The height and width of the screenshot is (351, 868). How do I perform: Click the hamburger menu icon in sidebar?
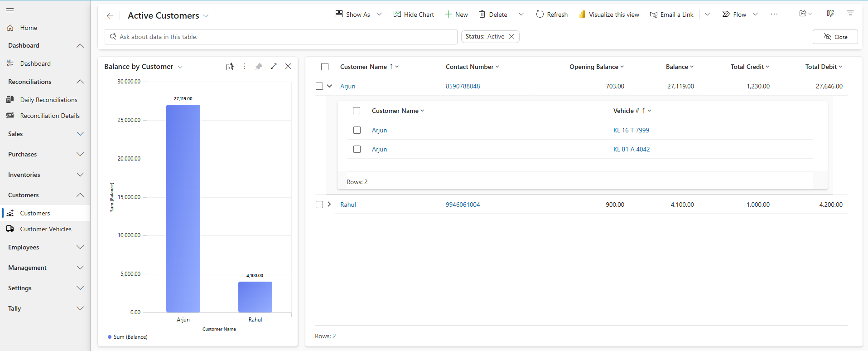tap(10, 10)
